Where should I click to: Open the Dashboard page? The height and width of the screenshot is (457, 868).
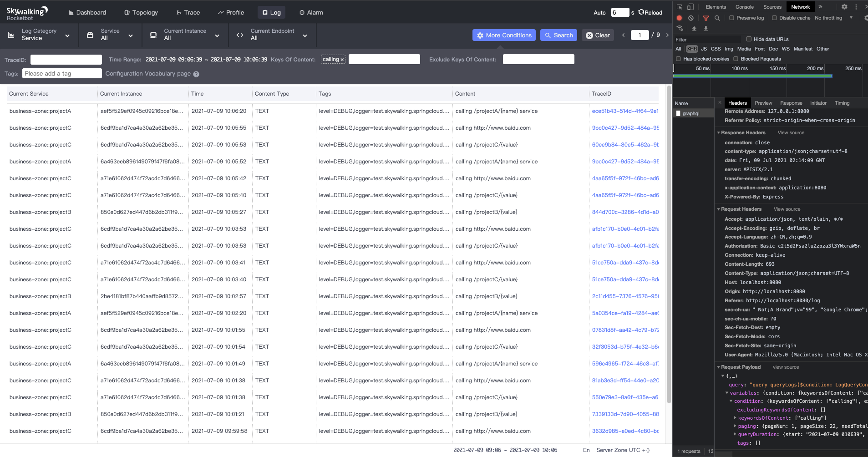87,13
